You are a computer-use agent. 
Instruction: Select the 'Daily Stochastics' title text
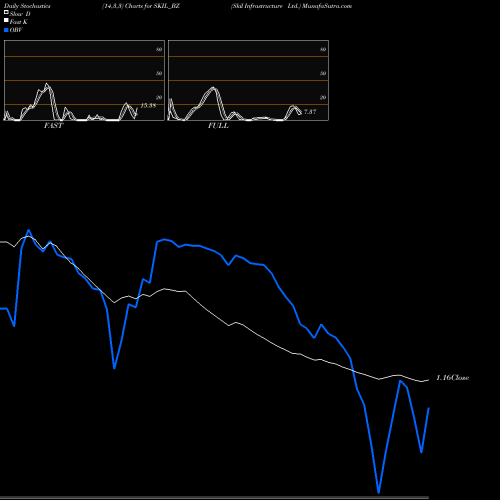click(27, 6)
